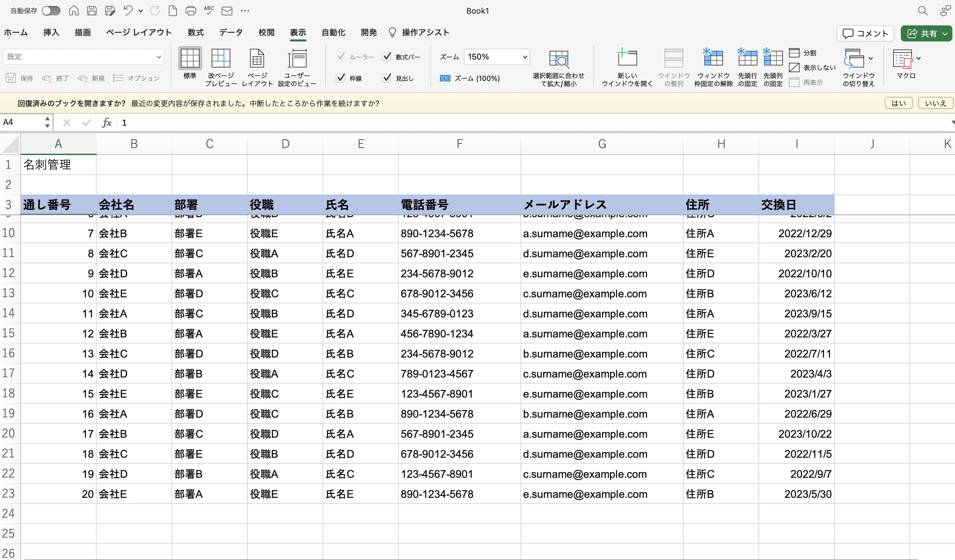Click the fx insert function icon
This screenshot has height=560, width=955.
pyautogui.click(x=107, y=122)
